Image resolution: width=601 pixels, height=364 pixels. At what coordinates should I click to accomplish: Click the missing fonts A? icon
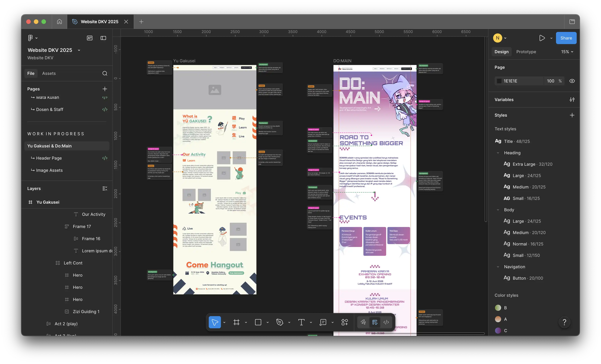(x=89, y=38)
